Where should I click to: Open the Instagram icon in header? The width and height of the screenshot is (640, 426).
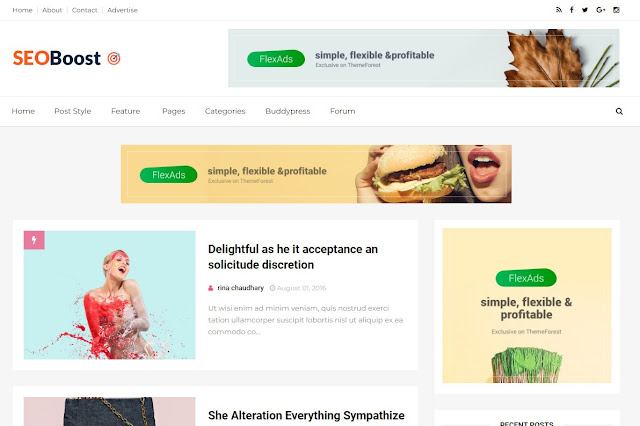[616, 10]
